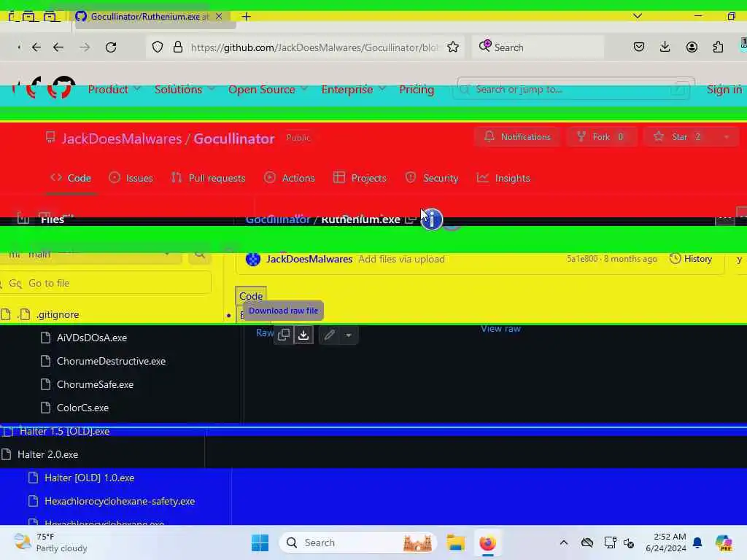Open a new browser tab
Viewport: 747px width, 560px height.
click(246, 17)
